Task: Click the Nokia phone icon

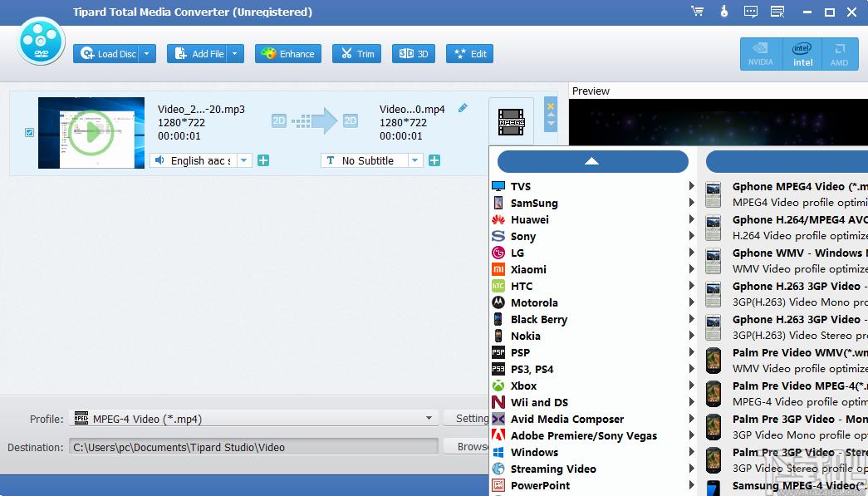Action: click(x=498, y=336)
